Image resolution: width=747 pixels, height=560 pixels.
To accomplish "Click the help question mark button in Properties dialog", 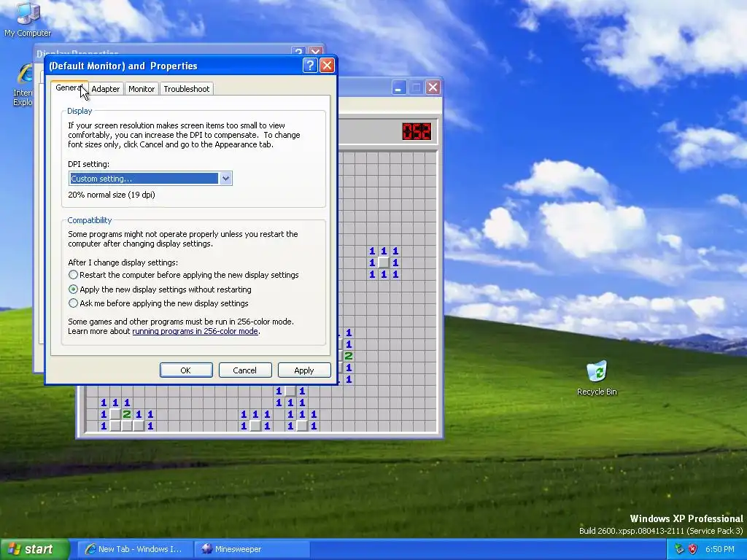I will pyautogui.click(x=309, y=65).
